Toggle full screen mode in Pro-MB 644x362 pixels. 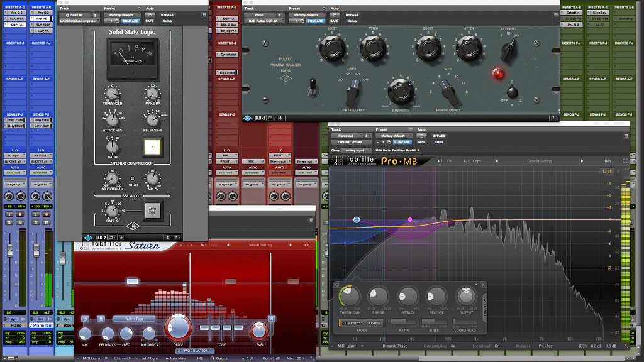tap(625, 161)
